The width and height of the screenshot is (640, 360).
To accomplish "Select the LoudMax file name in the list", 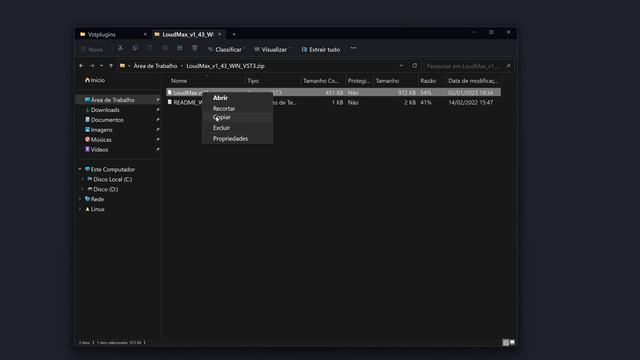I will coord(188,93).
